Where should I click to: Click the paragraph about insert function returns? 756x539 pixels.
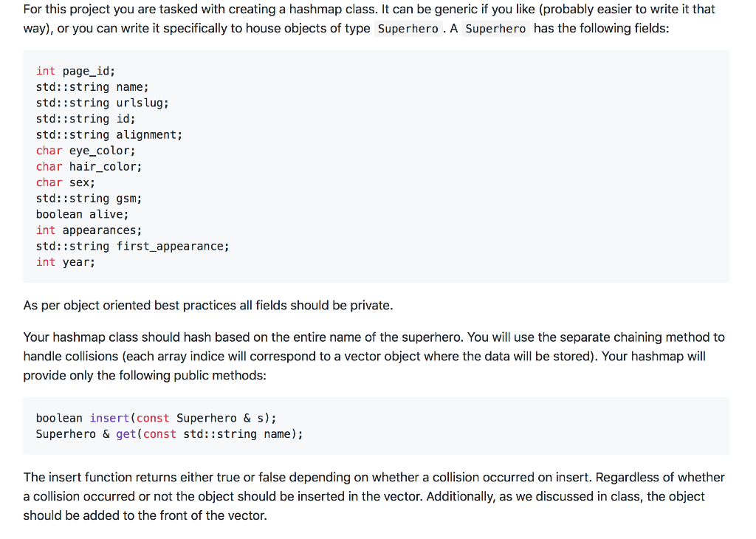374,497
